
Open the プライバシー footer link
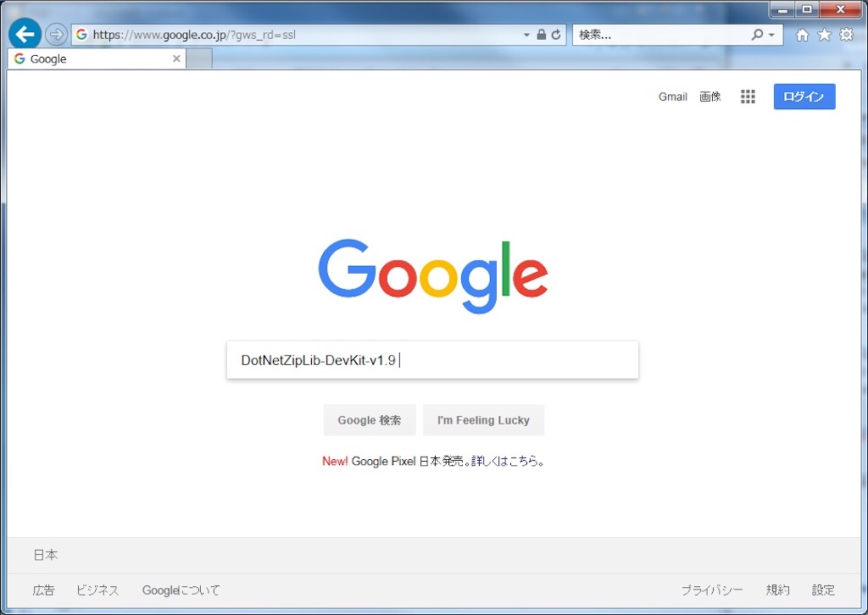(712, 590)
